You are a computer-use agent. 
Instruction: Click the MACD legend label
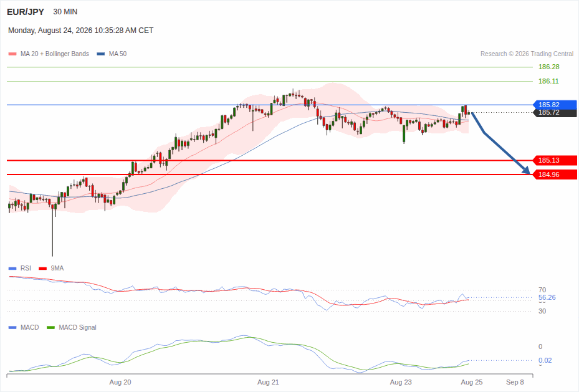(30, 327)
